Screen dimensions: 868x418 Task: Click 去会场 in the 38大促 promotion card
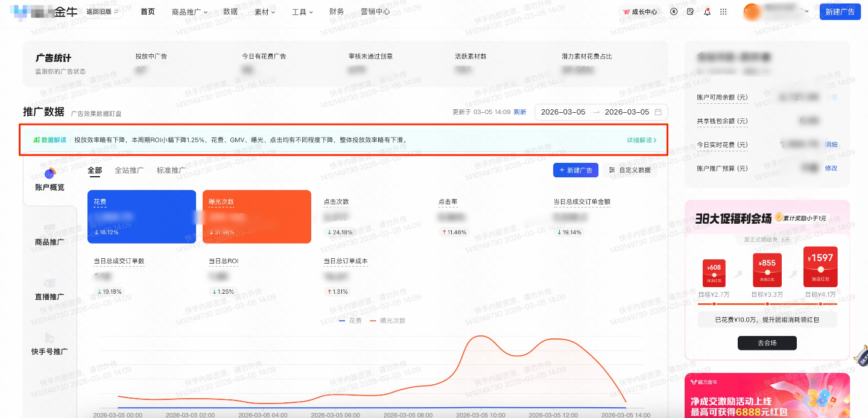pyautogui.click(x=767, y=343)
